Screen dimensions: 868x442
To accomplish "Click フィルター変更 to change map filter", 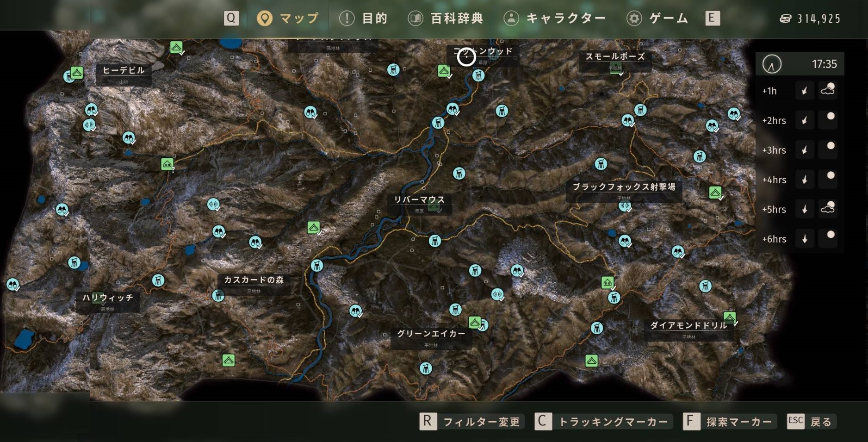I will click(471, 422).
